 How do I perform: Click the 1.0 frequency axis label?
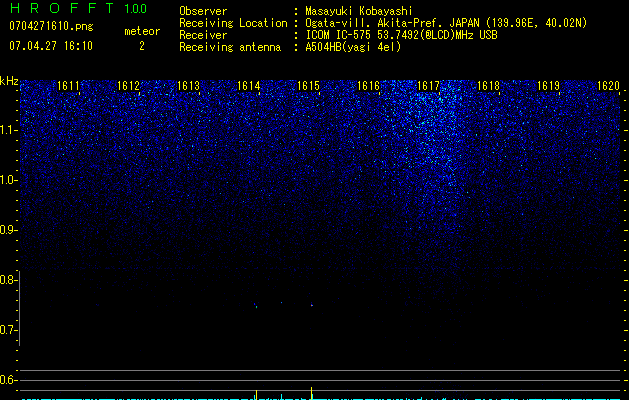pos(8,180)
